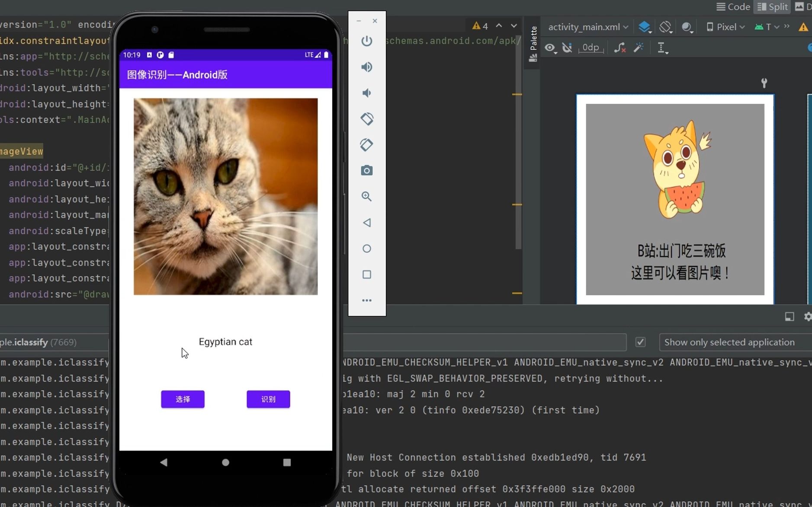Tap the 选择 button in the app
The height and width of the screenshot is (507, 812).
(x=183, y=399)
